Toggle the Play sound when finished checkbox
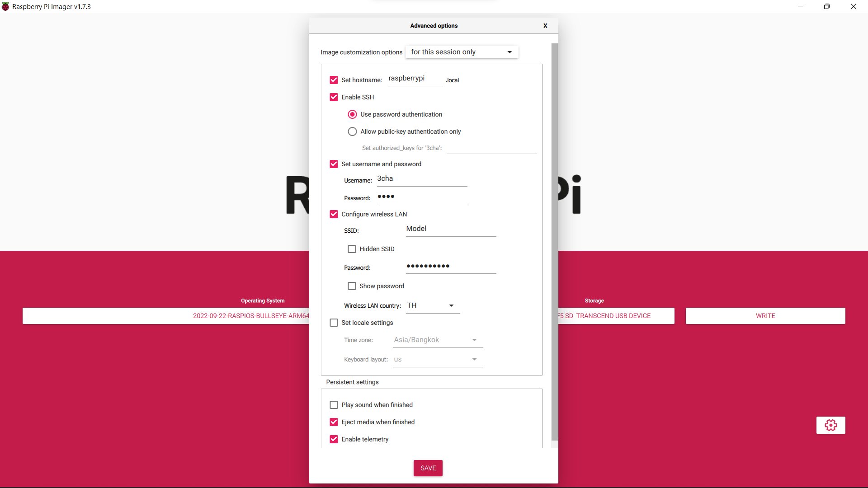Image resolution: width=868 pixels, height=488 pixels. click(x=334, y=404)
